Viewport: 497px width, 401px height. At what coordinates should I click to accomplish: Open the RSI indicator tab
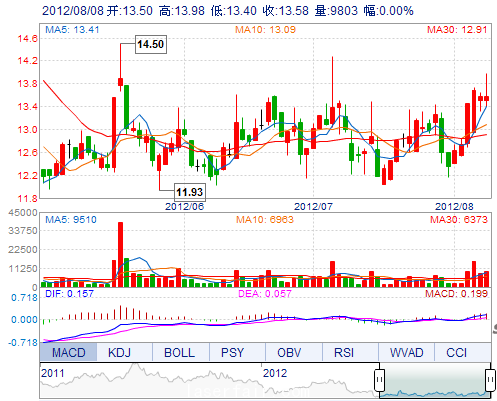point(344,352)
